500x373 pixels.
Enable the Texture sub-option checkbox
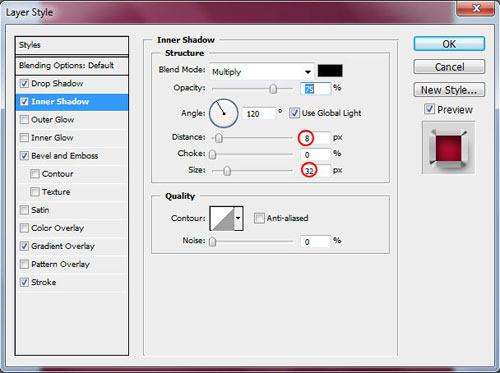[35, 192]
